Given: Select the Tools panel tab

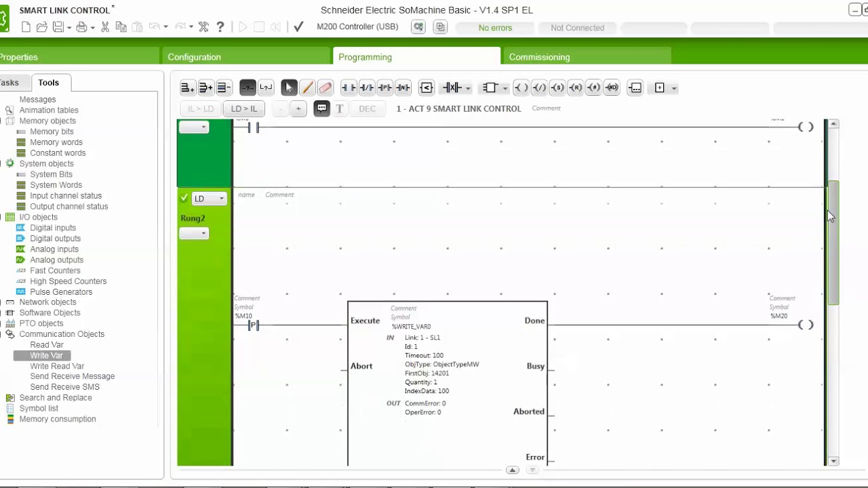Looking at the screenshot, I should tap(50, 82).
